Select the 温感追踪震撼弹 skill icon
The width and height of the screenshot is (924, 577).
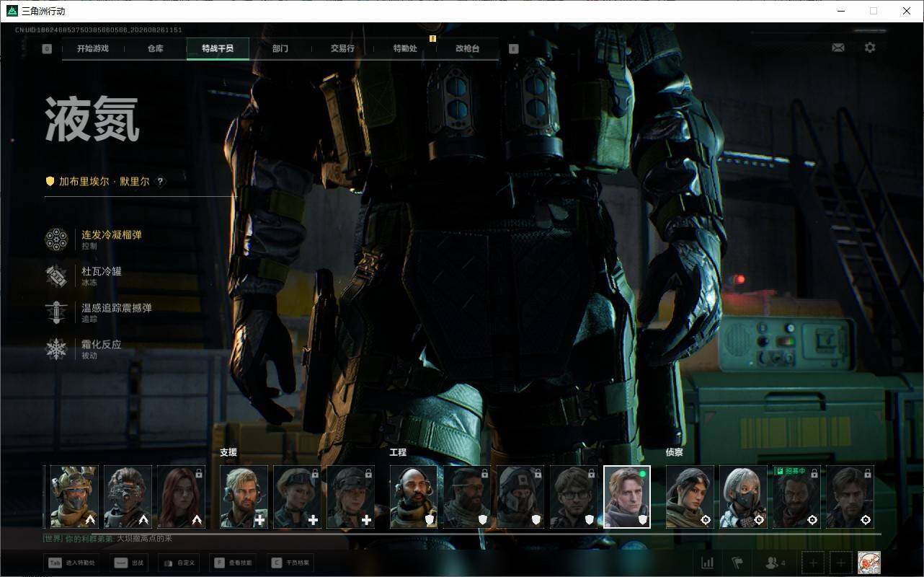pos(56,312)
